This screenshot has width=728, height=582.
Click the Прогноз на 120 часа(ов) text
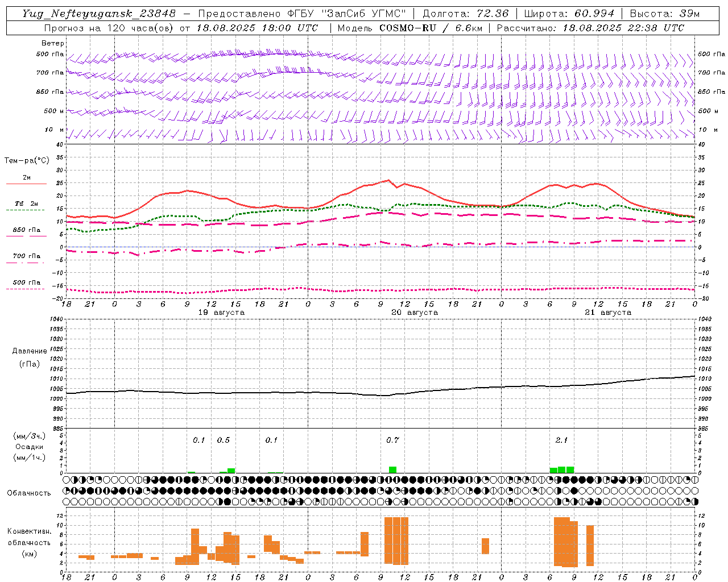point(110,28)
